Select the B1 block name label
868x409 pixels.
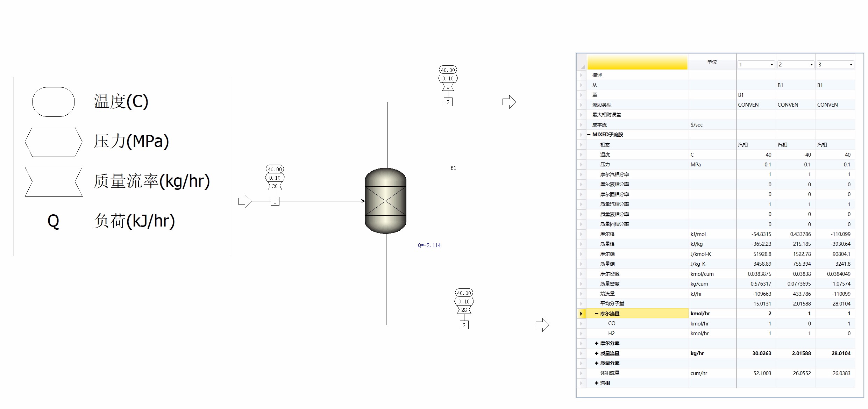[x=453, y=168]
